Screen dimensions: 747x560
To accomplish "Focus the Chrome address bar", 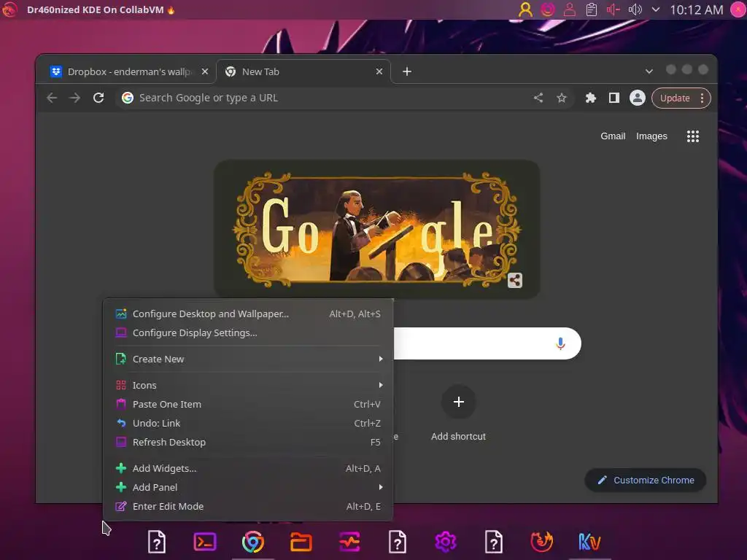I will pyautogui.click(x=324, y=98).
